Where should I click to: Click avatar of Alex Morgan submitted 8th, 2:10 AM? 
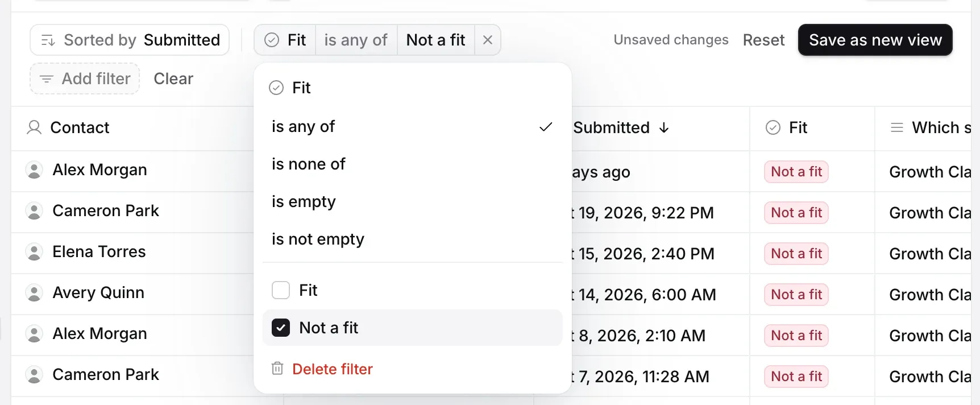point(34,333)
